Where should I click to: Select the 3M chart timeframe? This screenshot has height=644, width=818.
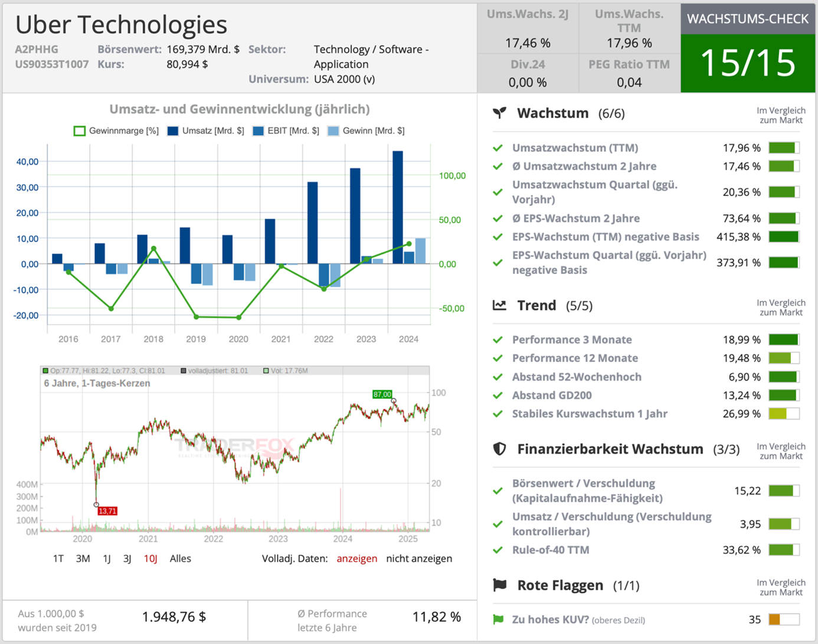click(83, 558)
